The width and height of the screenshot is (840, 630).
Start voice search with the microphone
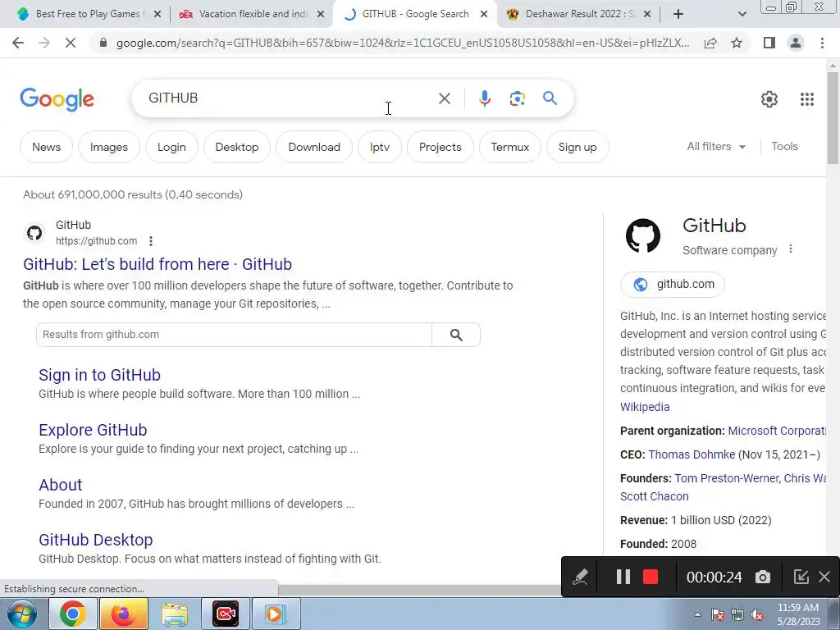click(x=484, y=98)
